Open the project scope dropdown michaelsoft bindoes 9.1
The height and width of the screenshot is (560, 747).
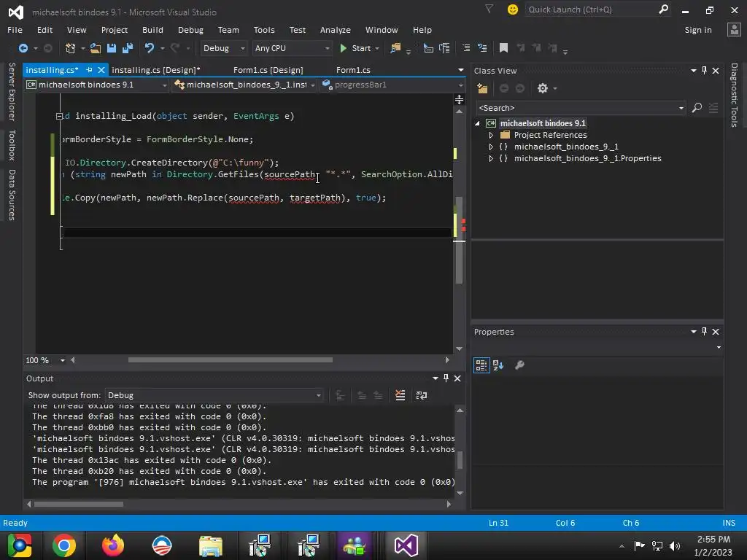click(x=97, y=85)
